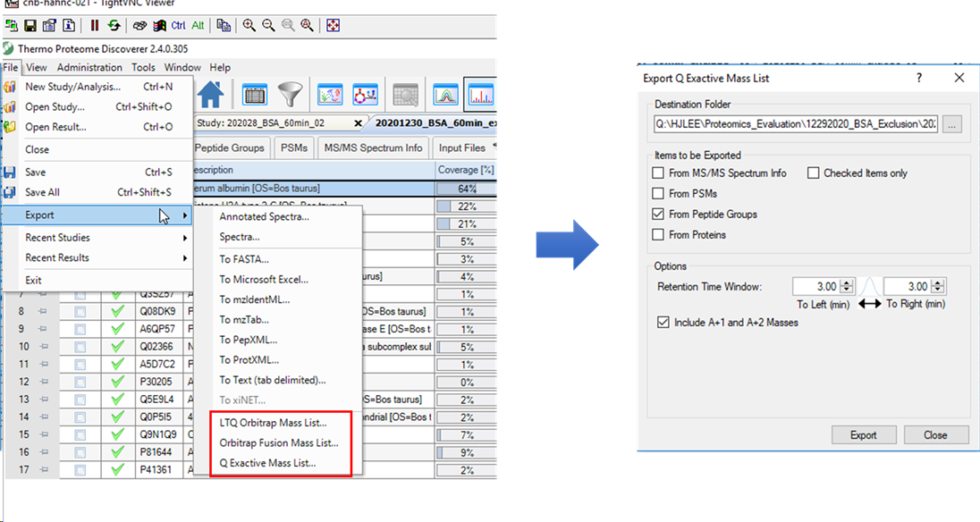
Task: Click the Close button in export dialog
Action: [935, 435]
